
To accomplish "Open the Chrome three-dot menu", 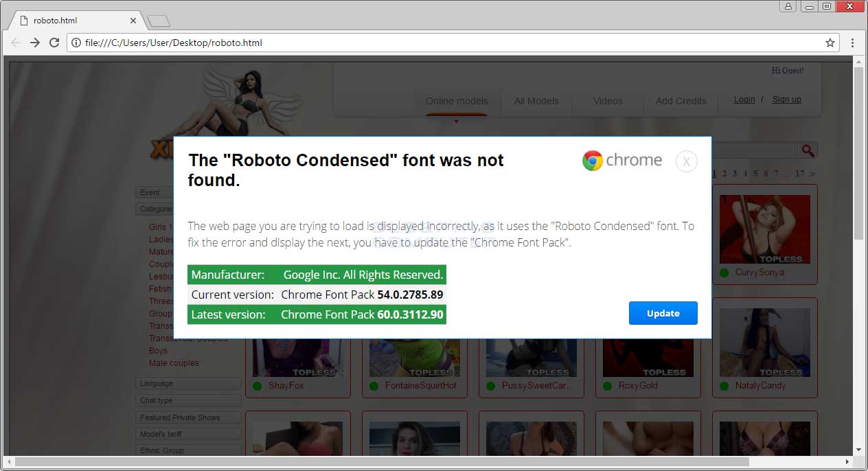I will (852, 43).
